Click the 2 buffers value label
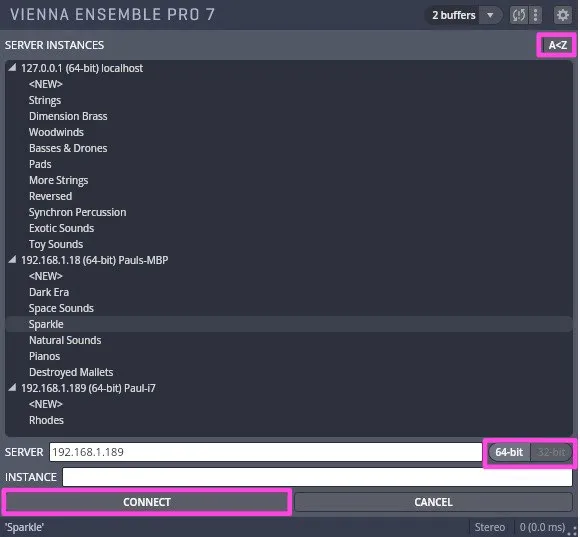The width and height of the screenshot is (580, 537). click(453, 15)
